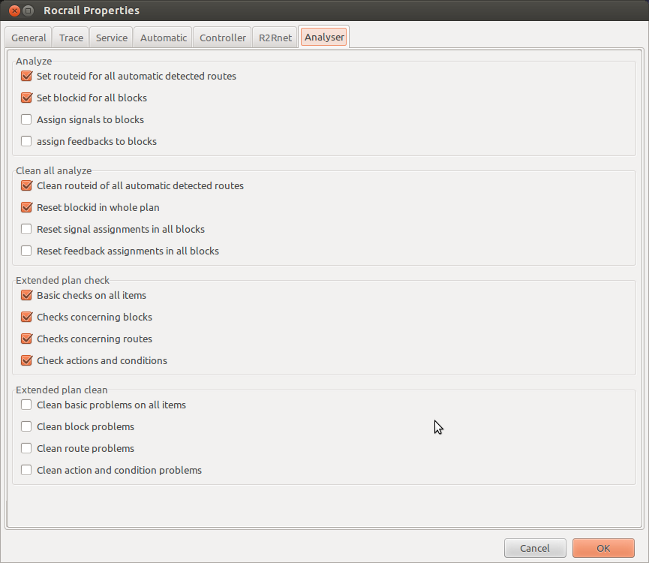Close the Rocrail Properties window
Screen dimensions: 649x563
pos(15,11)
